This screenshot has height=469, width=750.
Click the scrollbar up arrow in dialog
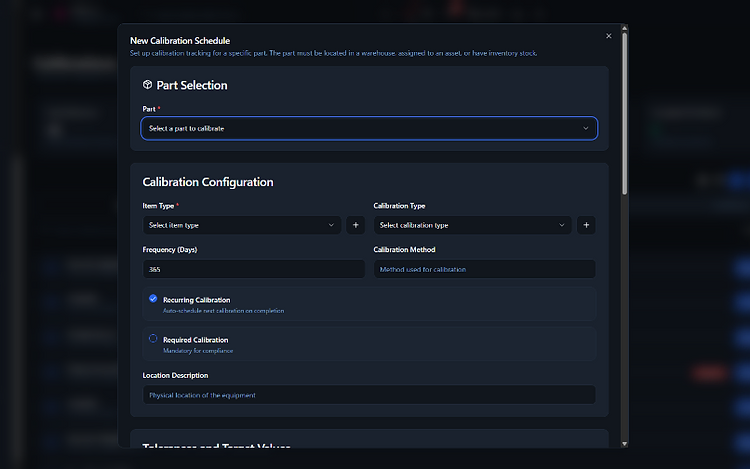[624, 28]
